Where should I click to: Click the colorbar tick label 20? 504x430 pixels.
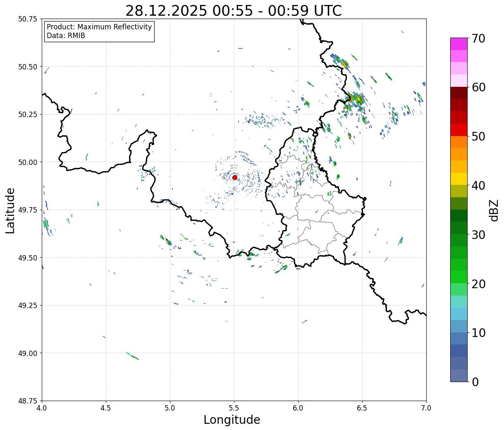tap(478, 284)
